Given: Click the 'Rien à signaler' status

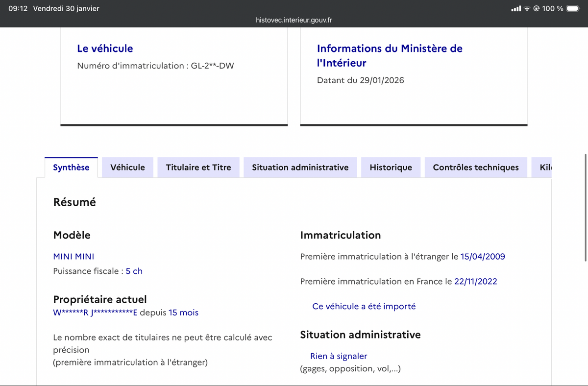Looking at the screenshot, I should click(x=339, y=356).
